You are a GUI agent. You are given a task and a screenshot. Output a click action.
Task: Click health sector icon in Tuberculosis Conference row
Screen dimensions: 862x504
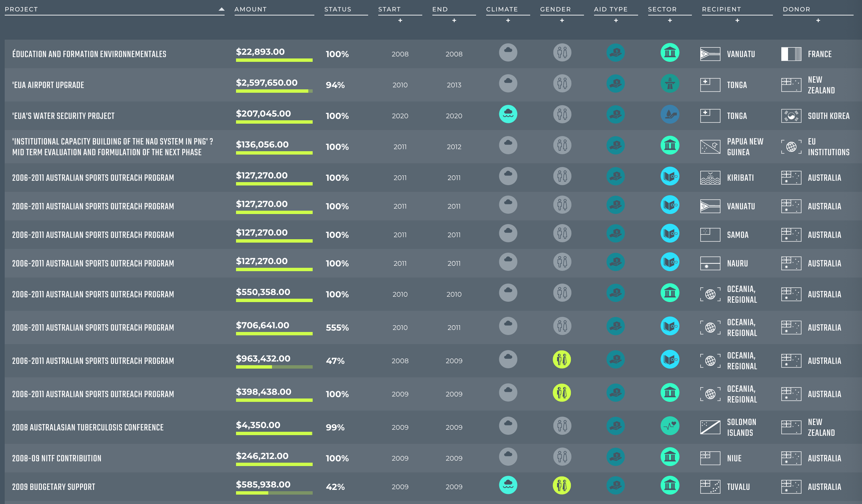pos(670,426)
